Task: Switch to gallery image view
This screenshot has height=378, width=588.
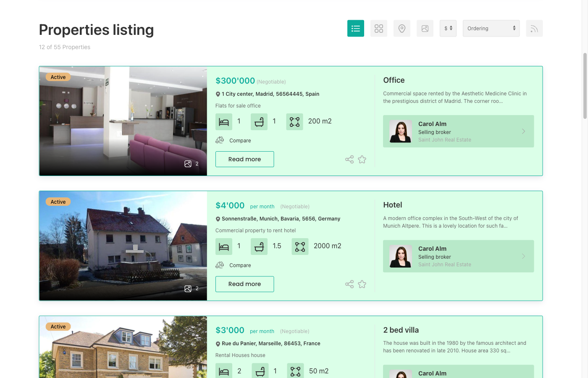Action: pyautogui.click(x=425, y=28)
